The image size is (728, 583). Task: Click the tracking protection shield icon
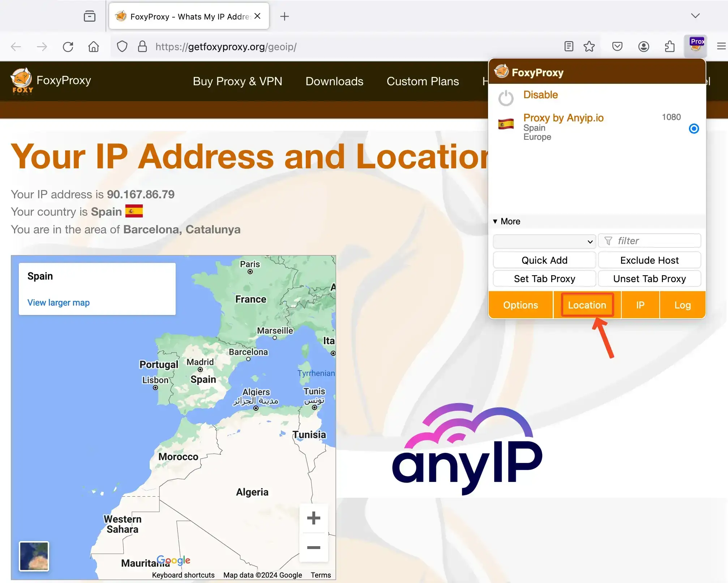pyautogui.click(x=122, y=46)
